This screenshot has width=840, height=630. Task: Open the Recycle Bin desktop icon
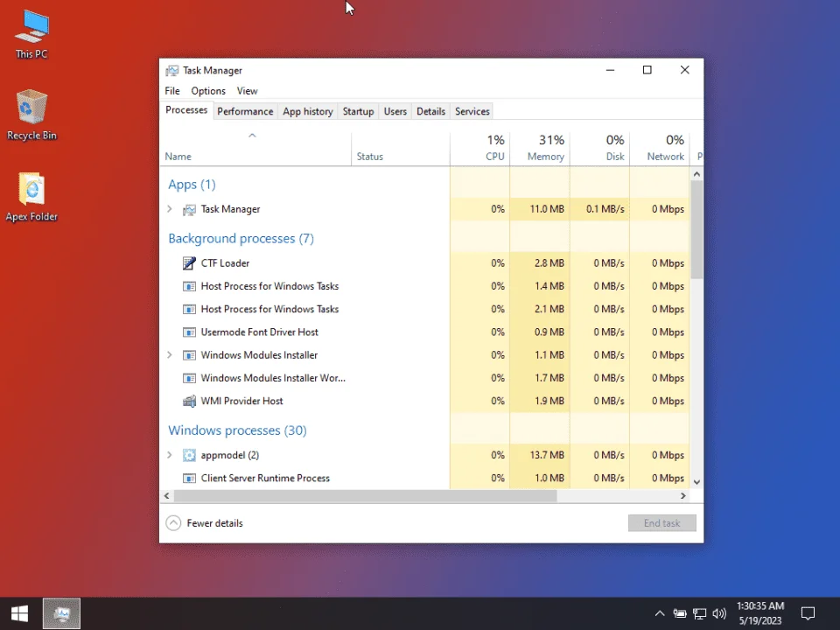click(x=31, y=115)
